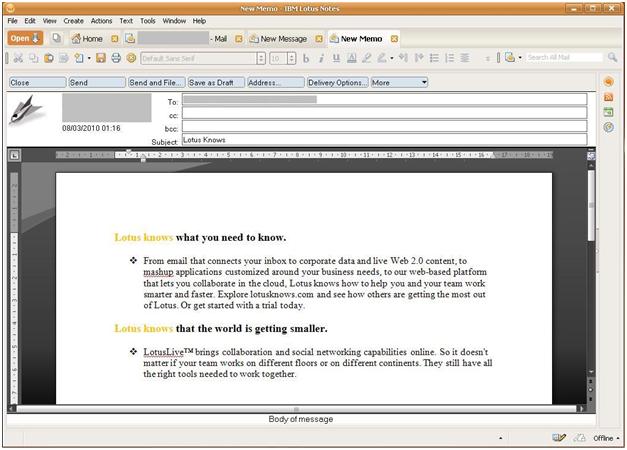Click the status bar mail envelope icon
627x450 pixels.
pos(579,438)
